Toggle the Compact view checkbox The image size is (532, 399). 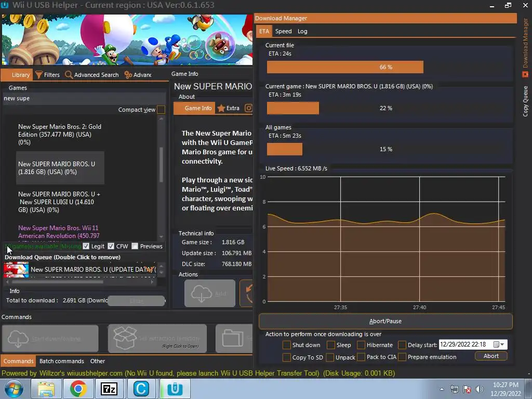(161, 110)
